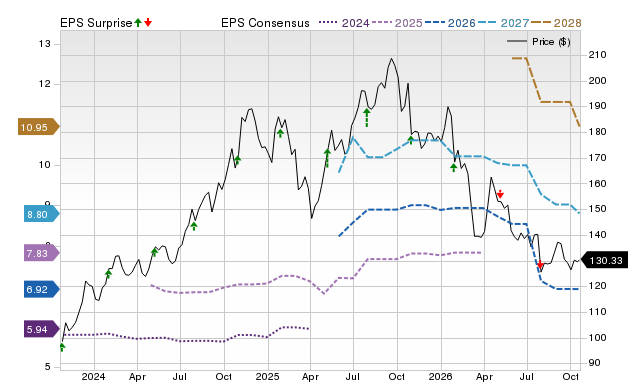This screenshot has height=382, width=640.
Task: Click the light blue 8.80 consensus value tag
Action: click(x=42, y=214)
